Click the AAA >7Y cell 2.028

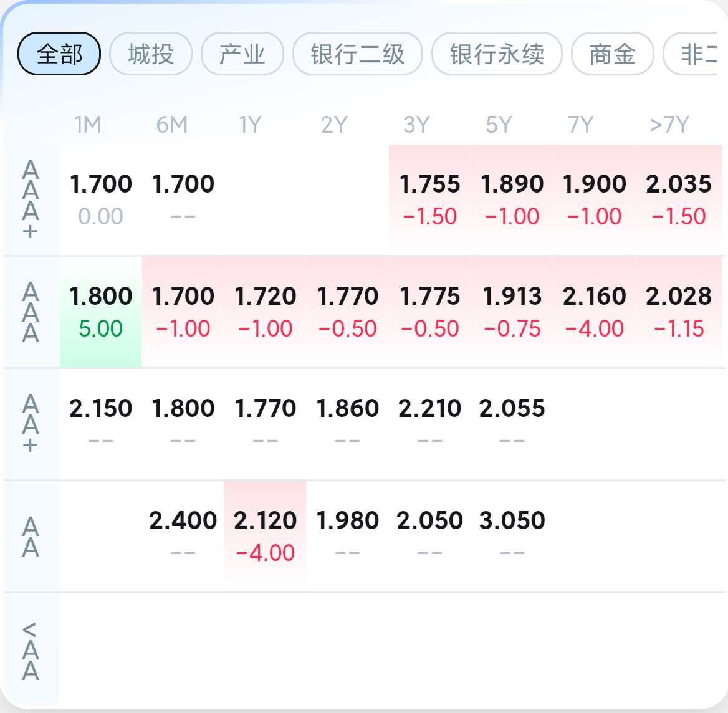point(678,312)
